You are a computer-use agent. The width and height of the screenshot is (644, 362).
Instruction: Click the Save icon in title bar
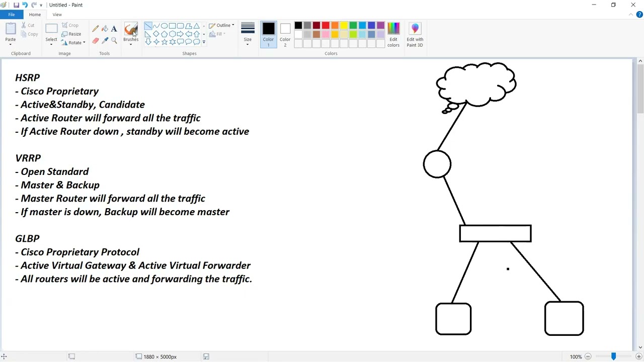(x=16, y=5)
